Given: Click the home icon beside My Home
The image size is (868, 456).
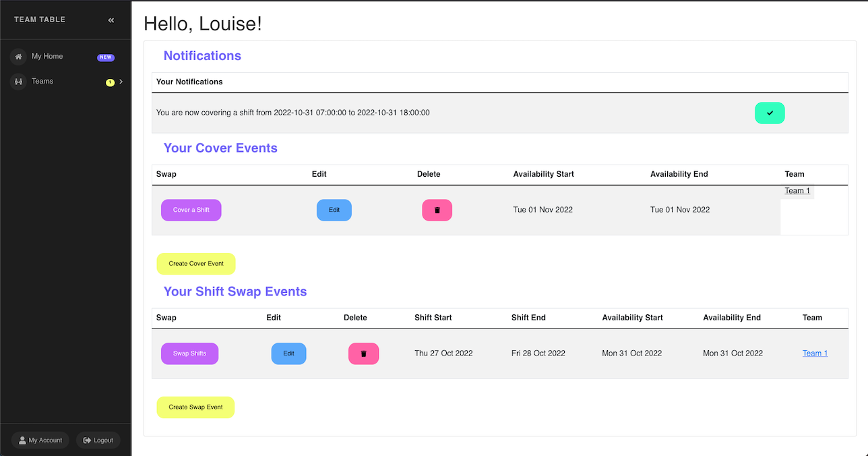Looking at the screenshot, I should (x=18, y=57).
